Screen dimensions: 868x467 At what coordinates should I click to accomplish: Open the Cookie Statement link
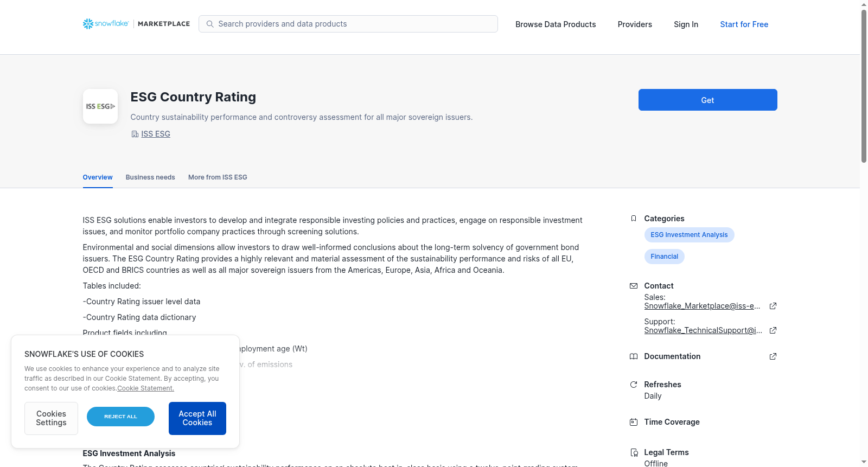(x=145, y=388)
